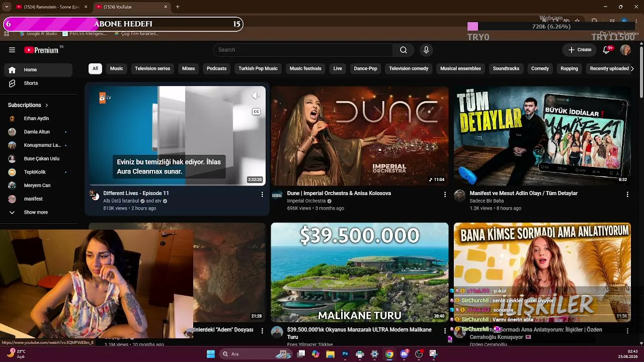Switch to the Rammstein - Sonne tab

point(51,7)
